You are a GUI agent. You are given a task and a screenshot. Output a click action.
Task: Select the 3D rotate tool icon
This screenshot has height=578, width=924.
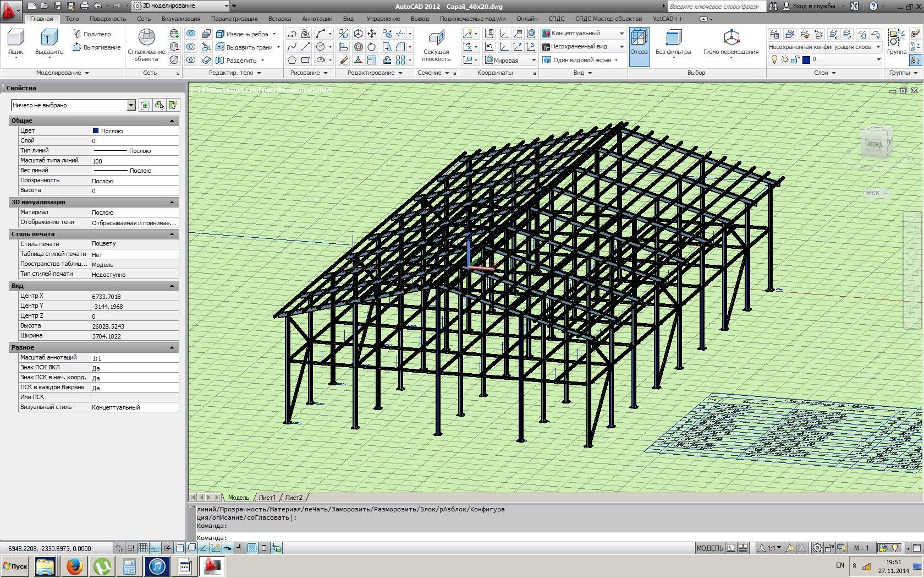tap(359, 47)
